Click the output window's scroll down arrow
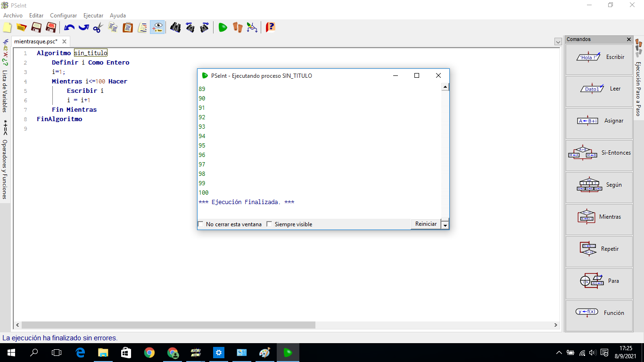This screenshot has height=362, width=644. click(445, 226)
